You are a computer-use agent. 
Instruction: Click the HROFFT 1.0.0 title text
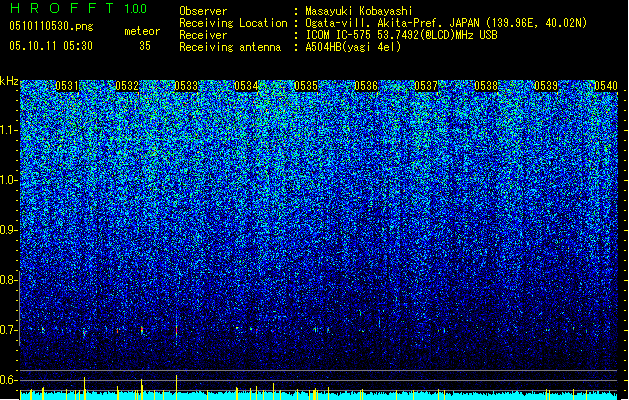point(79,8)
